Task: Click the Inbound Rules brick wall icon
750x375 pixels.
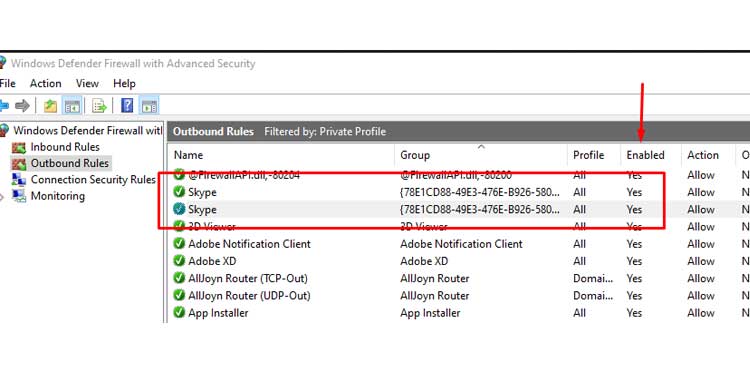Action: pyautogui.click(x=19, y=148)
